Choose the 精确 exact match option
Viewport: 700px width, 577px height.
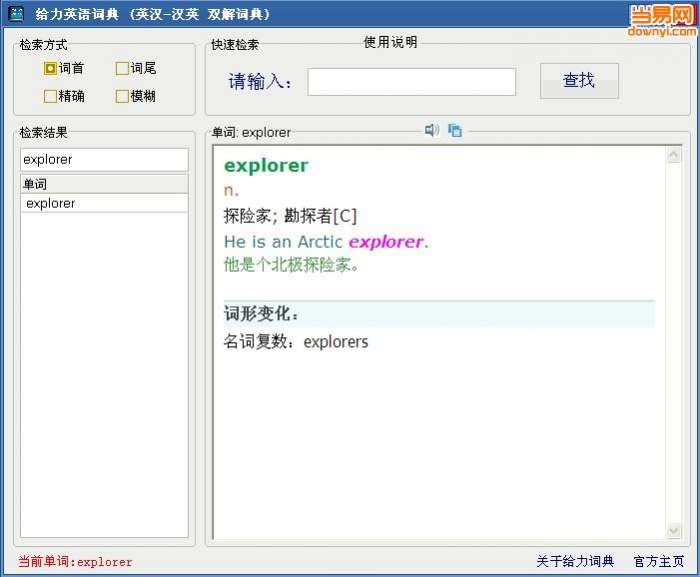click(x=50, y=96)
